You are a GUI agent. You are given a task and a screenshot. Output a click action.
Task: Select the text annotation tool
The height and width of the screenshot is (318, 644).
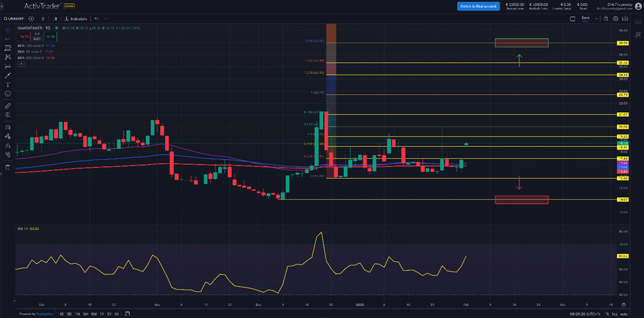coord(7,84)
